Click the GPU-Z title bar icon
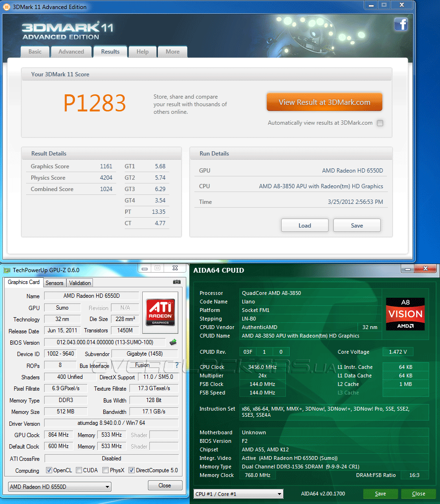This screenshot has width=440, height=504. 7,270
